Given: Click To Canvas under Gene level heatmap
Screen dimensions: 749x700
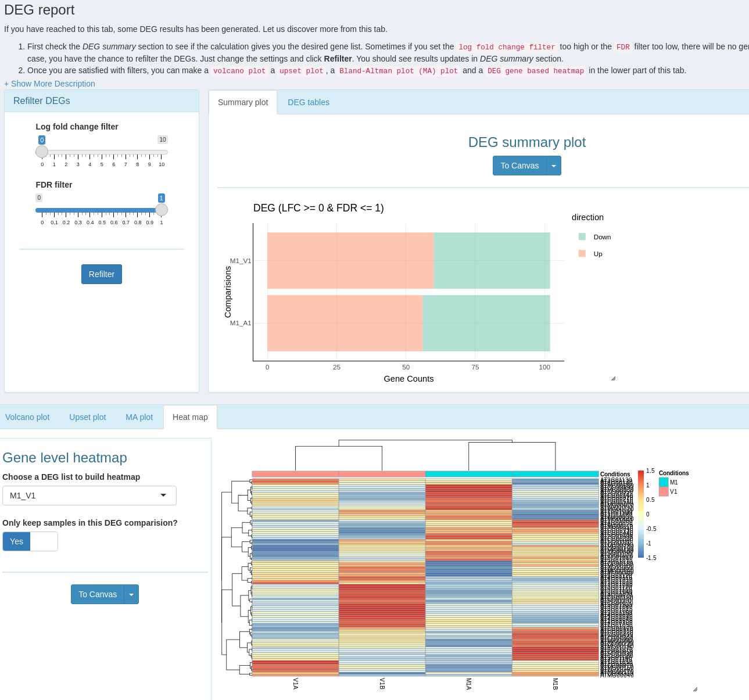Looking at the screenshot, I should 98,594.
